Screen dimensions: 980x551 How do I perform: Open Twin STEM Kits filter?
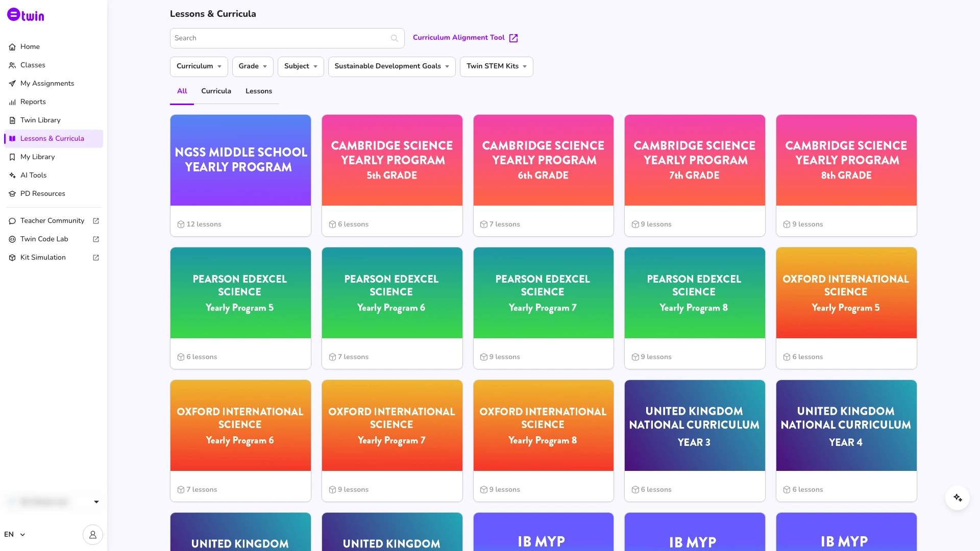tap(496, 66)
